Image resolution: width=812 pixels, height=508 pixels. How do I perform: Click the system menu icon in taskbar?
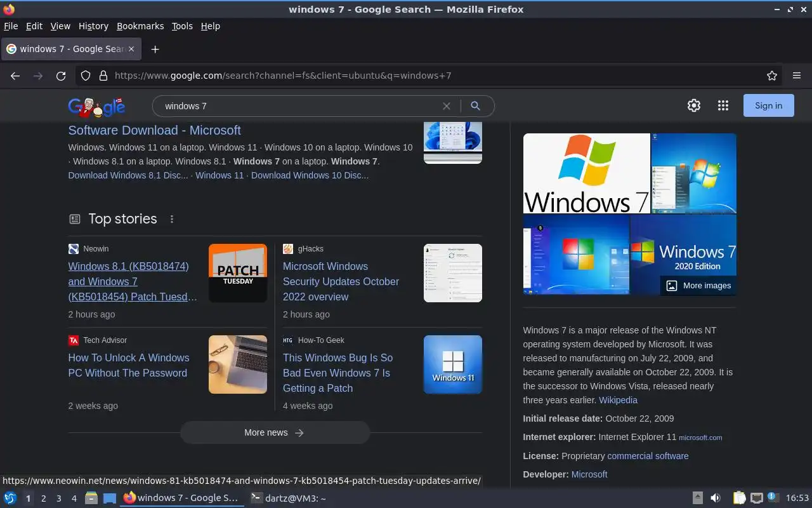click(x=10, y=498)
